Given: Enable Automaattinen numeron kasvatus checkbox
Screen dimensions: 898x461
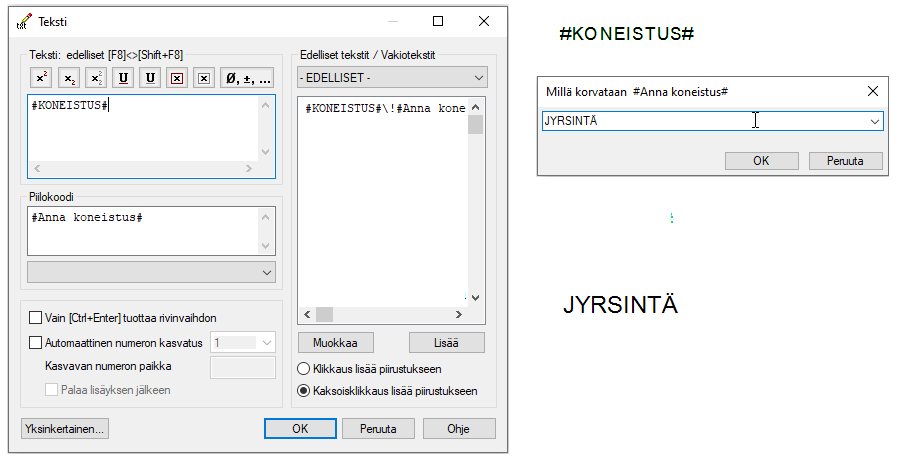Looking at the screenshot, I should [x=36, y=343].
